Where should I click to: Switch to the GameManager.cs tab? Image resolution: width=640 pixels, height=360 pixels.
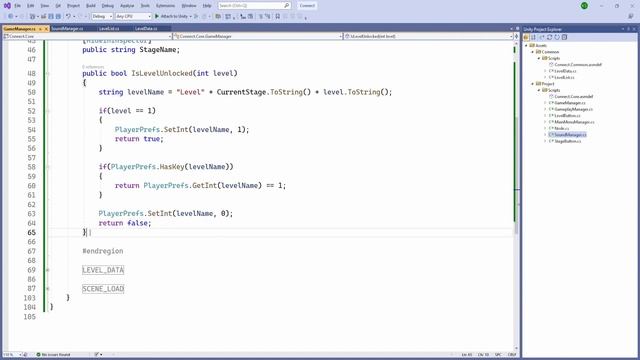(x=20, y=29)
